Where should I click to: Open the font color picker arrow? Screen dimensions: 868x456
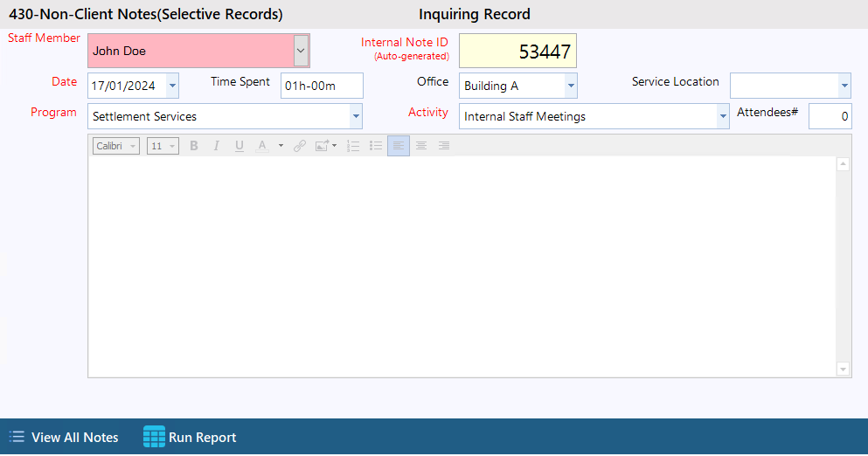pos(281,146)
